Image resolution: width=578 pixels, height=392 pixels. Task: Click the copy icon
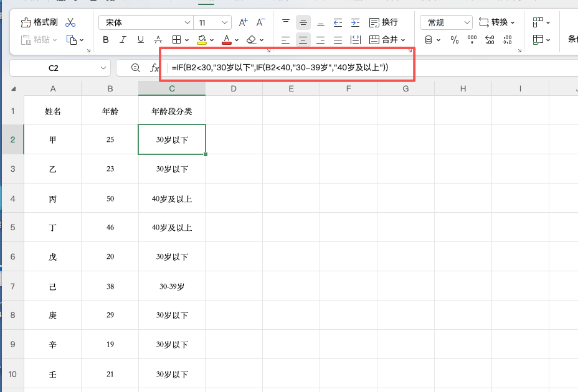[71, 39]
